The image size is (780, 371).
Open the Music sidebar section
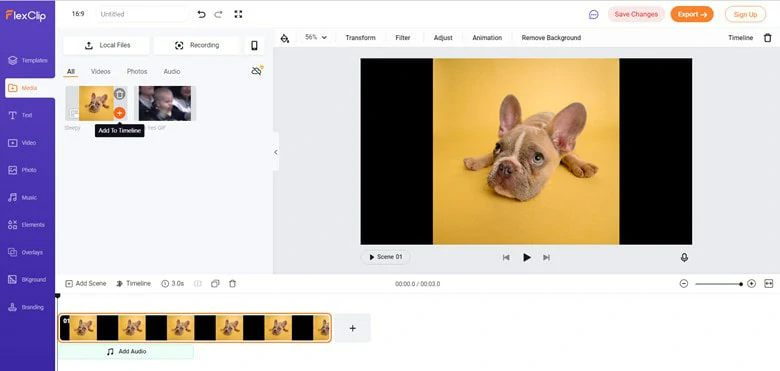coord(22,197)
